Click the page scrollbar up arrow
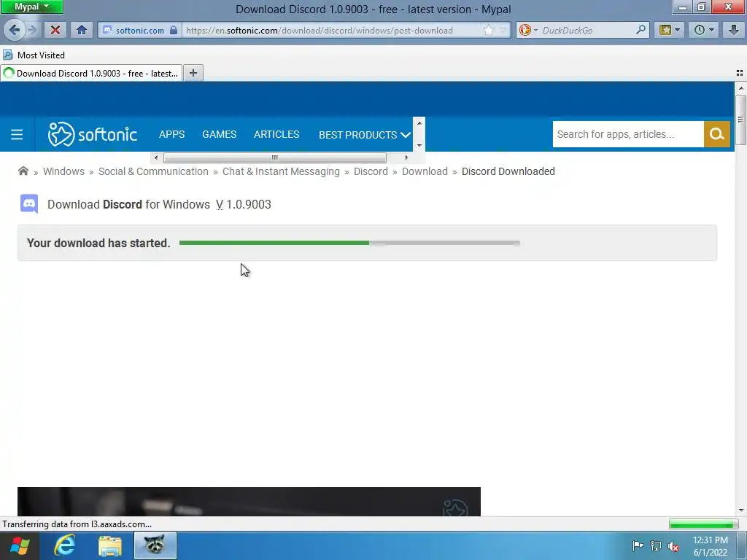Image resolution: width=747 pixels, height=560 pixels. [740, 88]
